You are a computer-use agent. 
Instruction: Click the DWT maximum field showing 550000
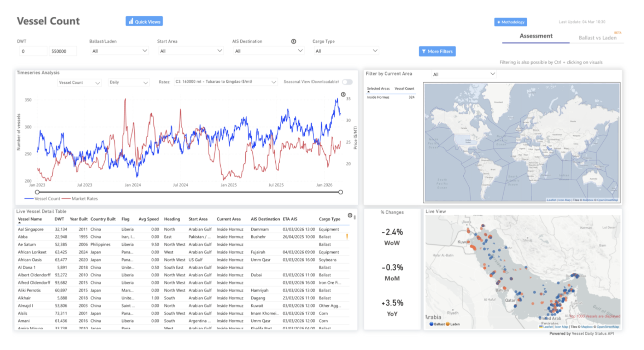tap(63, 51)
